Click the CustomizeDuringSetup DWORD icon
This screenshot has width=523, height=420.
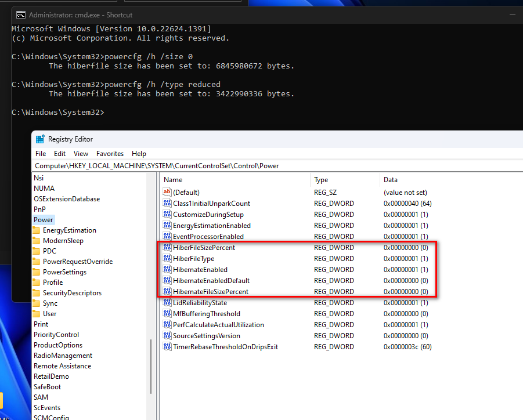pos(167,214)
